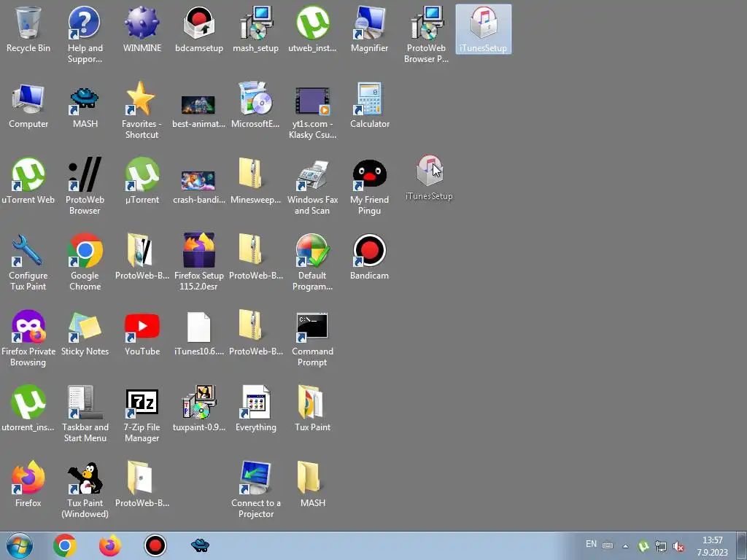Launch the uTorrent Web shortcut

point(28,181)
